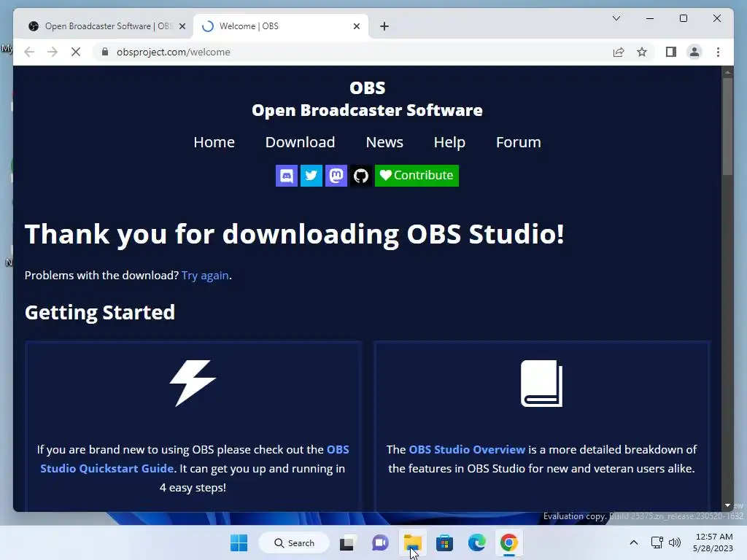Open the Chrome three-dot menu
The height and width of the screenshot is (560, 747).
click(x=718, y=52)
